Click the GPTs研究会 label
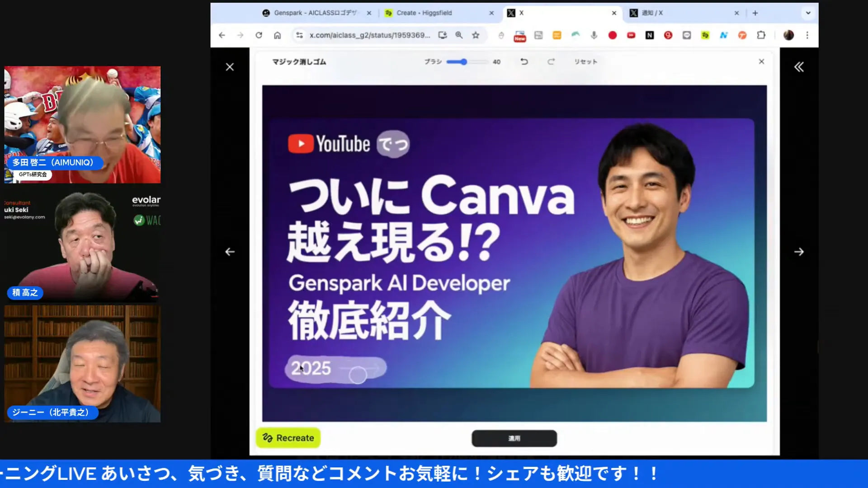This screenshot has width=868, height=488. point(33,174)
